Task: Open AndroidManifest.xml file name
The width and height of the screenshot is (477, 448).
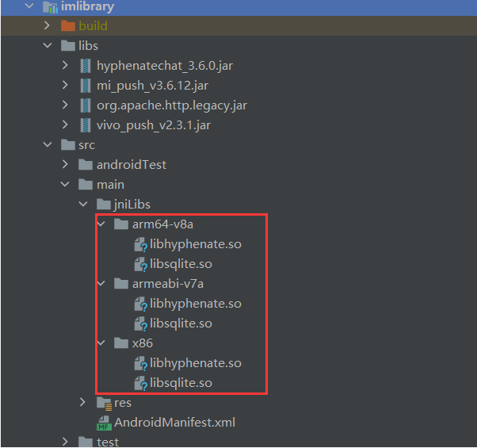Action: (x=174, y=423)
